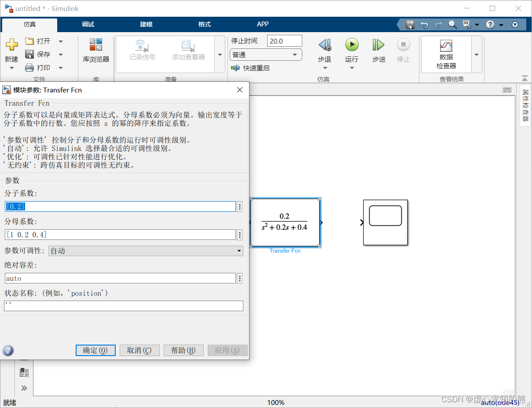Image resolution: width=532 pixels, height=408 pixels.
Task: Click the quick access save icon
Action: tap(410, 25)
